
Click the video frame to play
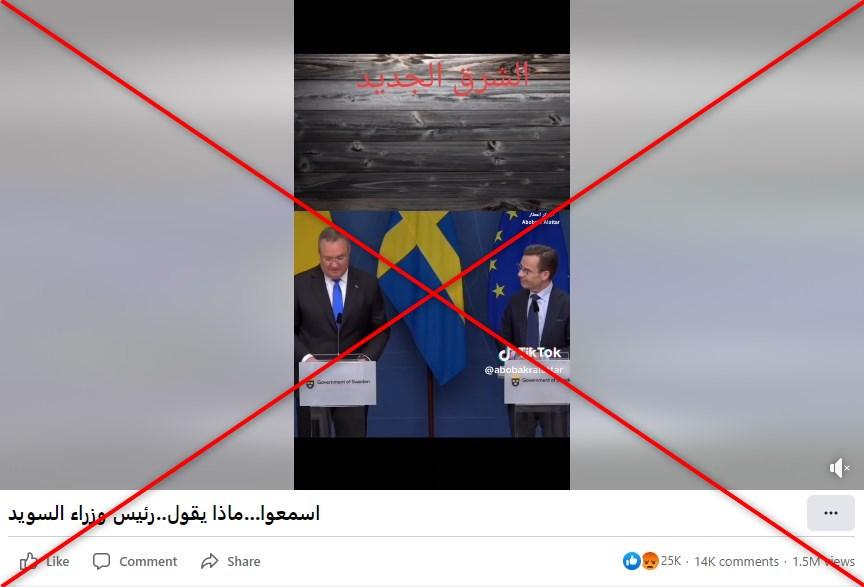[x=432, y=245]
